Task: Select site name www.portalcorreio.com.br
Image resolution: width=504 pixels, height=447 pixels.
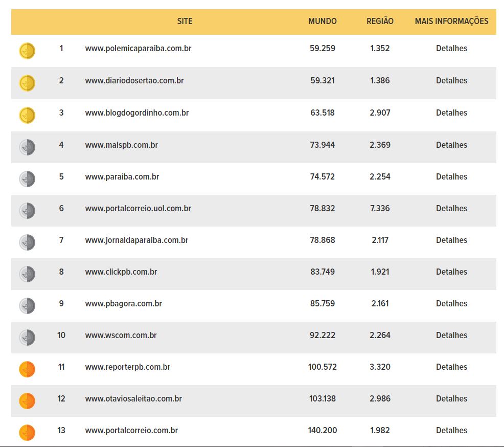Action: (131, 431)
